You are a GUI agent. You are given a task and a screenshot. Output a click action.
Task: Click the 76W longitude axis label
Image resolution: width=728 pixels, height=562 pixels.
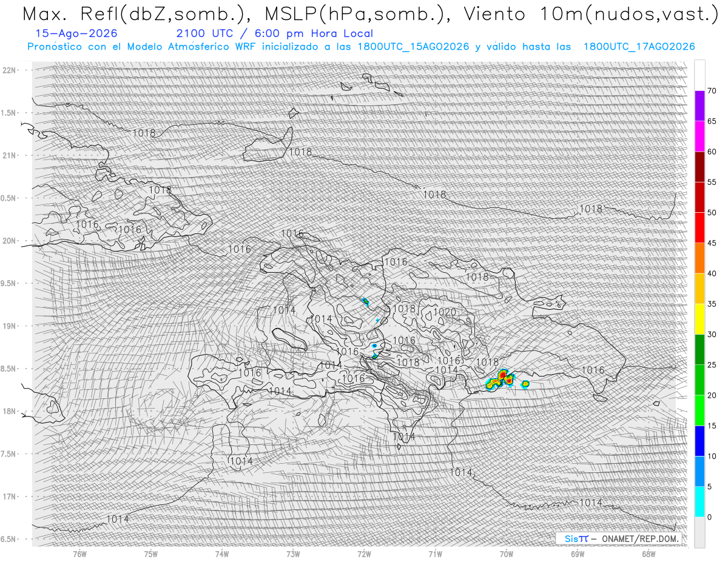79,554
